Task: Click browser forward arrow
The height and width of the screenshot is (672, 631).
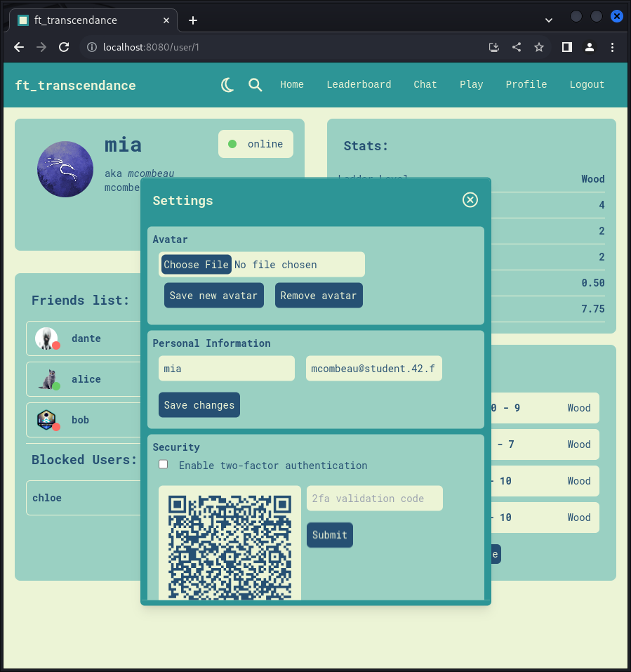Action: 41,47
